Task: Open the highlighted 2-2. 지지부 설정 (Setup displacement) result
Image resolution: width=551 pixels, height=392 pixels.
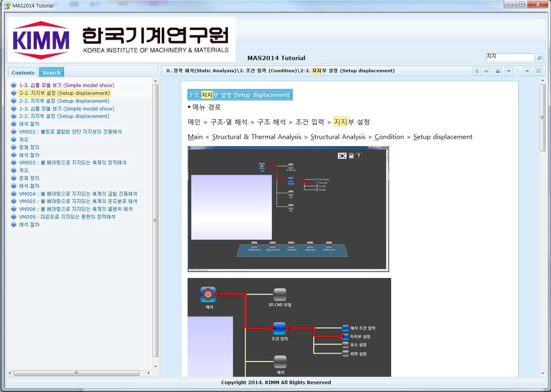Action: tap(64, 93)
